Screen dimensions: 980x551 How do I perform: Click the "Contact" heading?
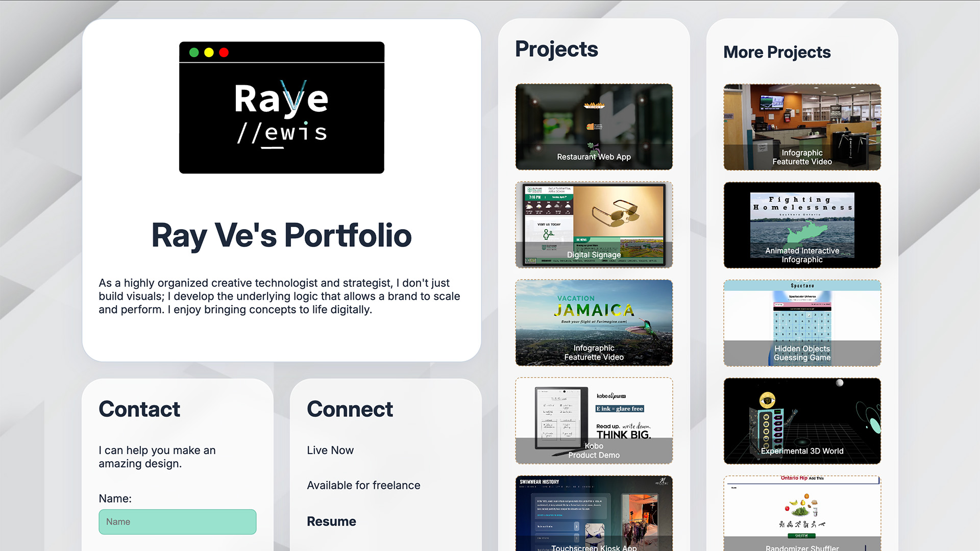point(139,409)
